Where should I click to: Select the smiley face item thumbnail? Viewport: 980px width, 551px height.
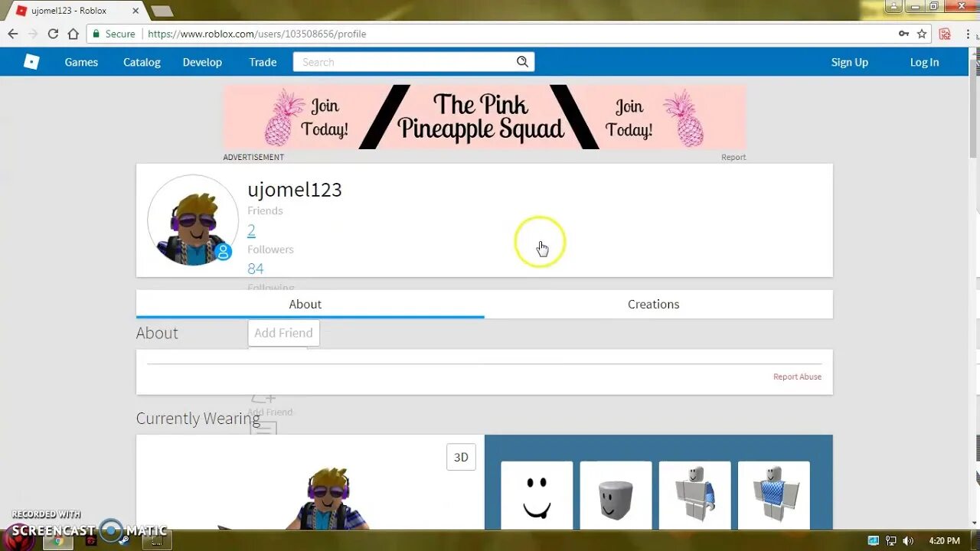(537, 495)
